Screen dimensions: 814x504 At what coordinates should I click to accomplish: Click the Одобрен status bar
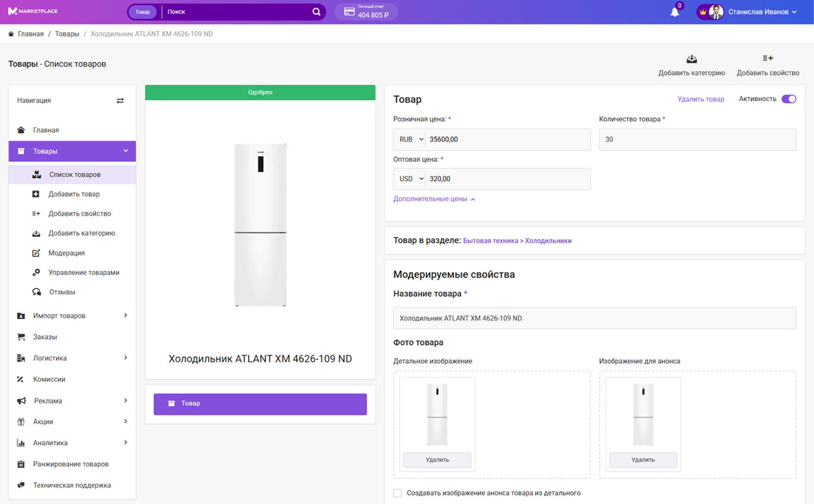pos(260,92)
